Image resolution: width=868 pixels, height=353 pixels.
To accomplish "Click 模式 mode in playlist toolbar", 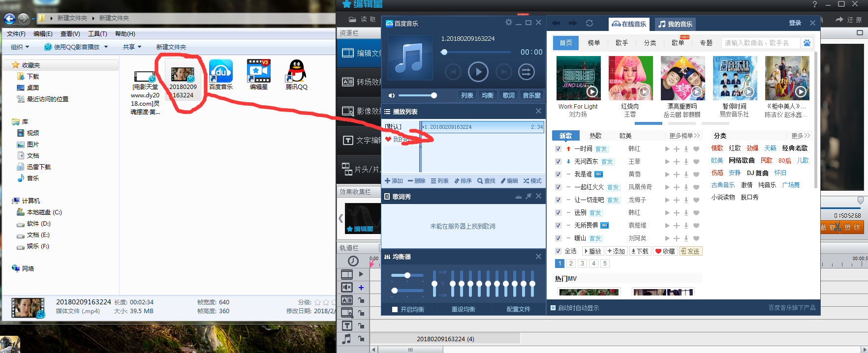I will tap(532, 181).
